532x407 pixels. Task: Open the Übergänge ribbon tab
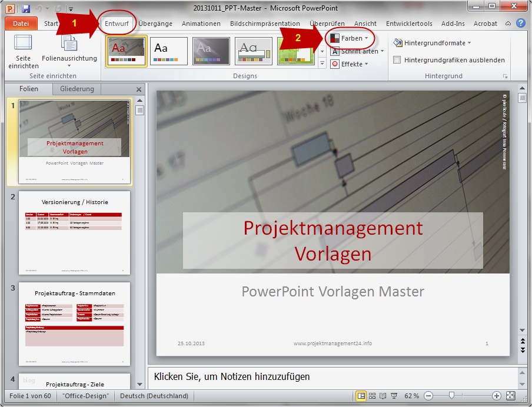[155, 24]
